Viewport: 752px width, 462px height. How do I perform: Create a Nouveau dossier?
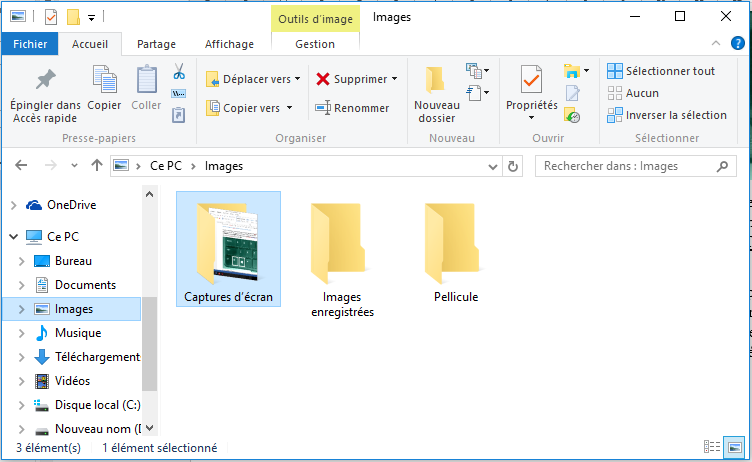(x=436, y=95)
